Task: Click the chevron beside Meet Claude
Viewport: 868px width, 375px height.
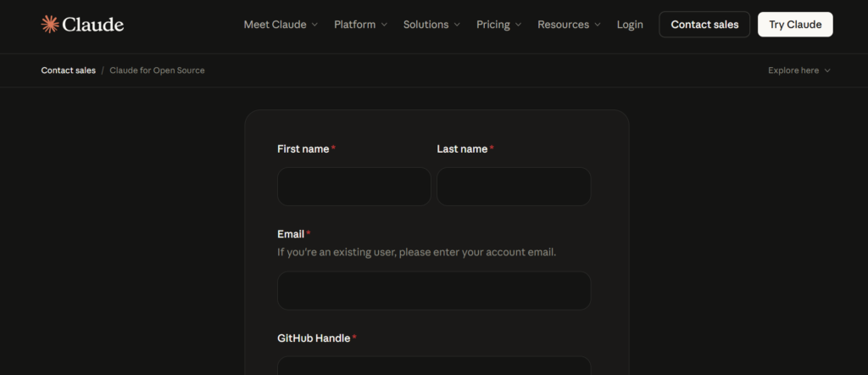Action: (x=314, y=25)
